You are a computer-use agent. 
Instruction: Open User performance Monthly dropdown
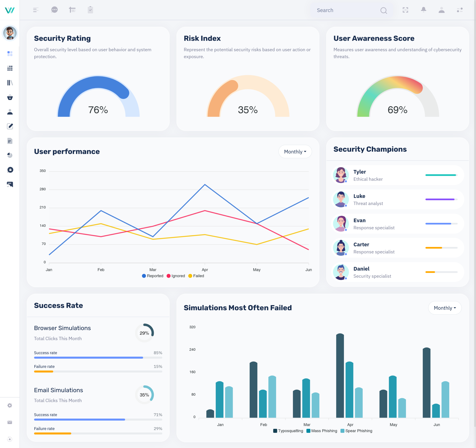(295, 151)
